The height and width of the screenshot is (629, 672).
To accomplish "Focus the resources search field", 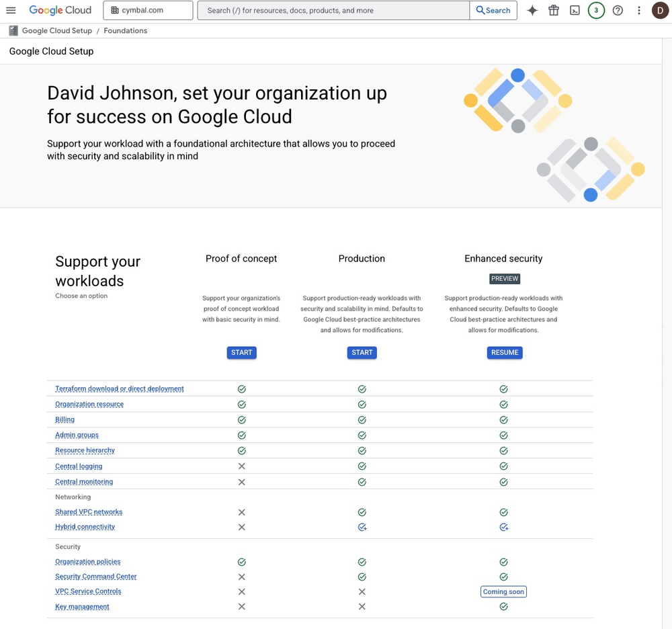I will click(333, 10).
